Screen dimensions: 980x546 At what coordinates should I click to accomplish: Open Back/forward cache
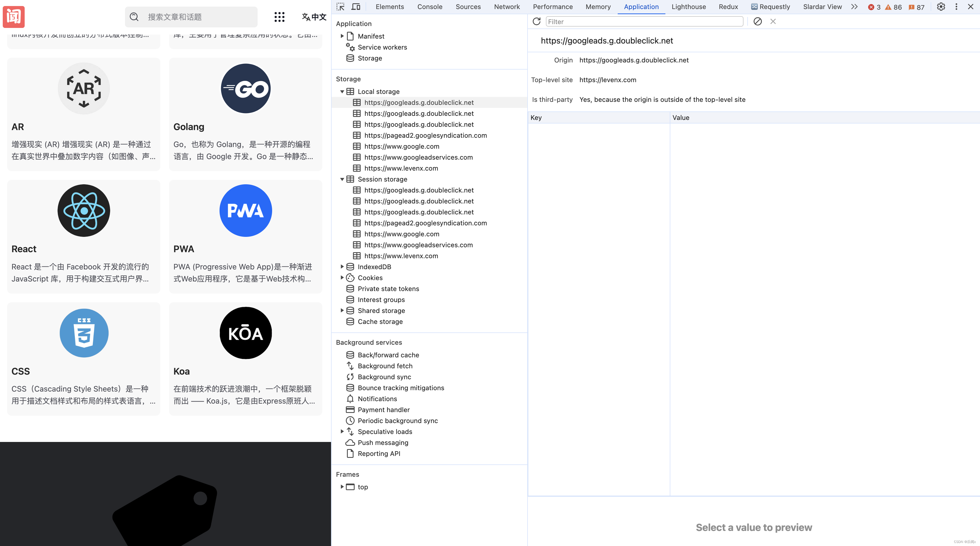pyautogui.click(x=388, y=355)
